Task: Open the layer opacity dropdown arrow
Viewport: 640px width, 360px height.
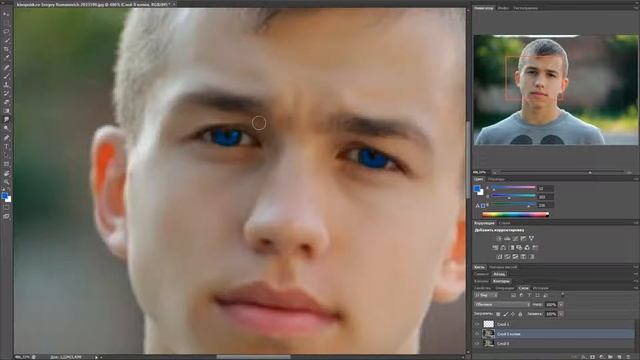Action: click(561, 304)
